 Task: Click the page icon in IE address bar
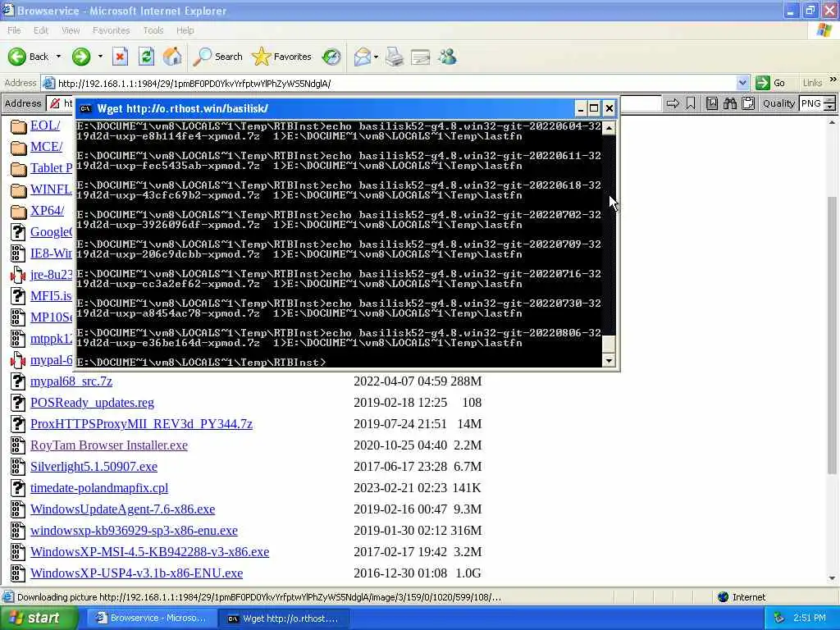[x=48, y=83]
